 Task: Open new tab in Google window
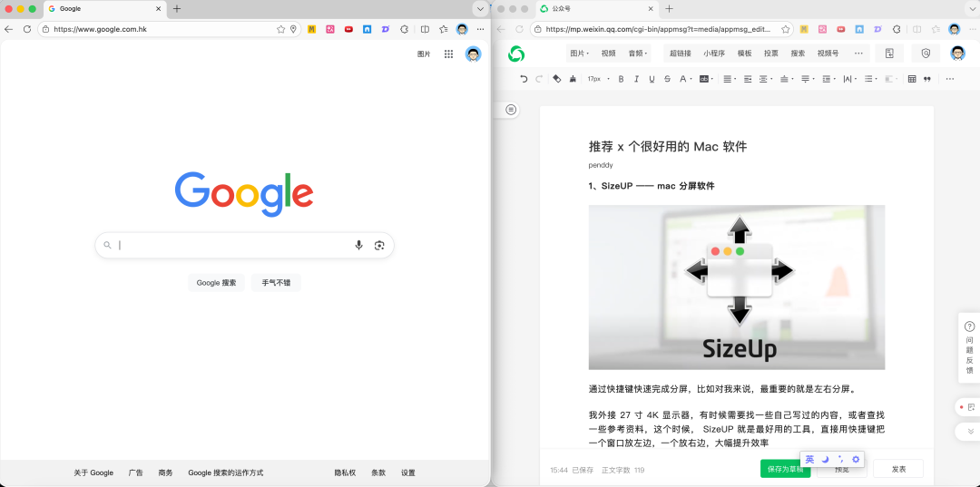click(177, 9)
